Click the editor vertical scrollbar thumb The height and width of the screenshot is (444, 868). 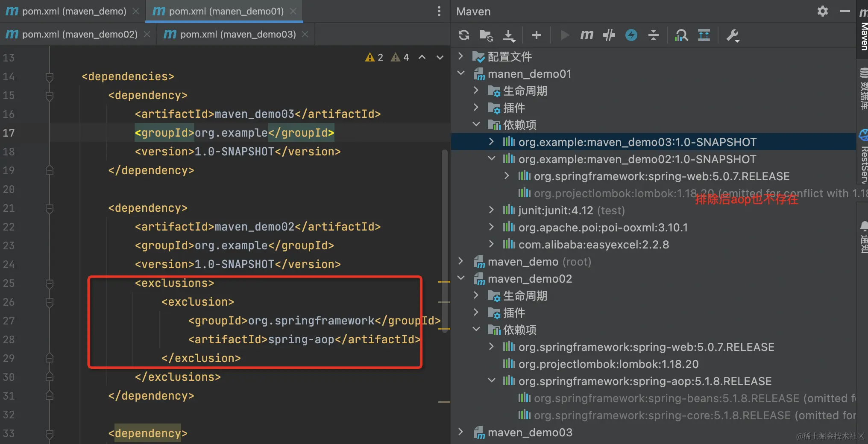pos(445,240)
